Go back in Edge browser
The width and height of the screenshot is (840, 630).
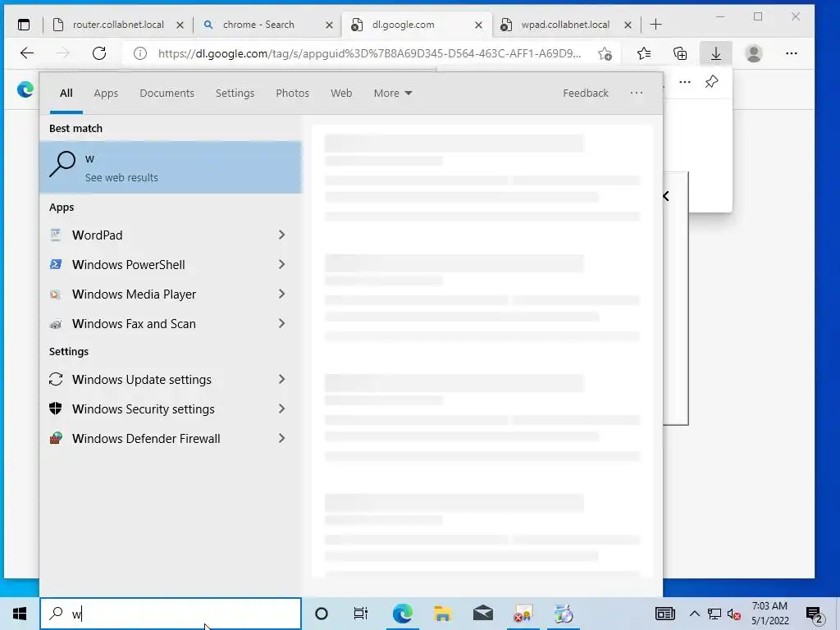pyautogui.click(x=27, y=53)
